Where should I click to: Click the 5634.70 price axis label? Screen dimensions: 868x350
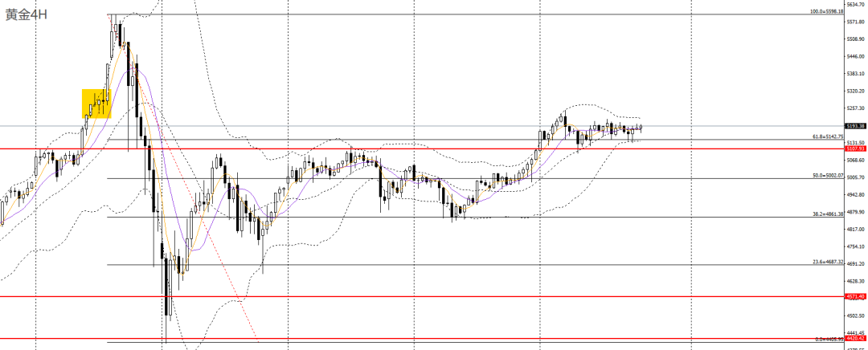pos(855,4)
